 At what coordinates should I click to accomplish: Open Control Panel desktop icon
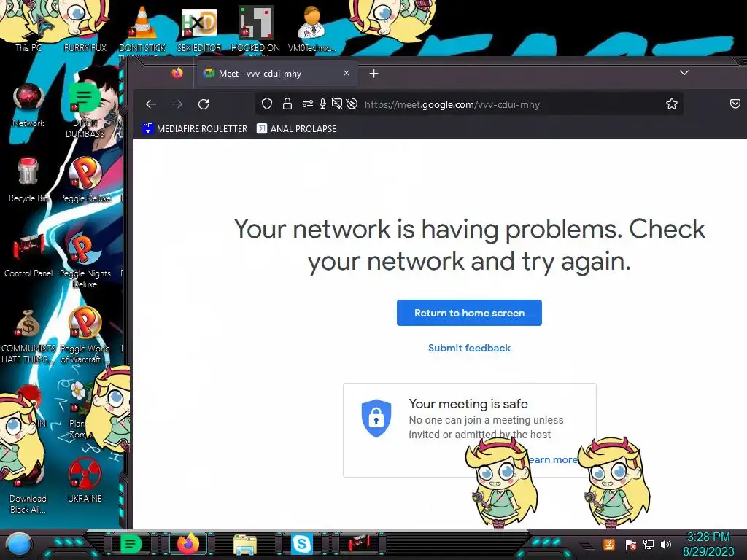pyautogui.click(x=28, y=254)
